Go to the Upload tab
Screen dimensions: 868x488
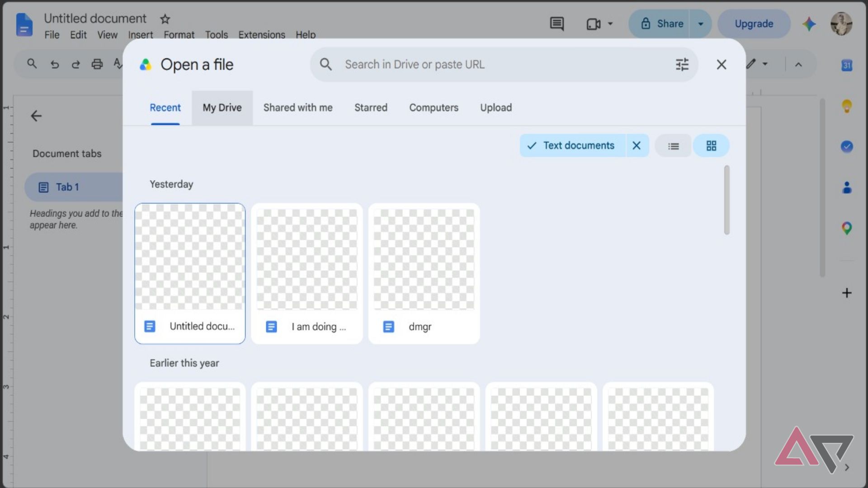pyautogui.click(x=496, y=108)
